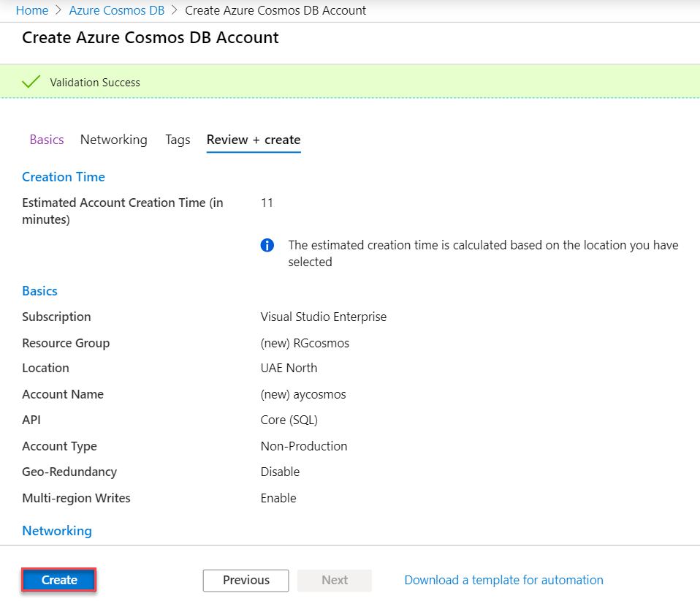Switch to the Basics tab

pyautogui.click(x=47, y=140)
